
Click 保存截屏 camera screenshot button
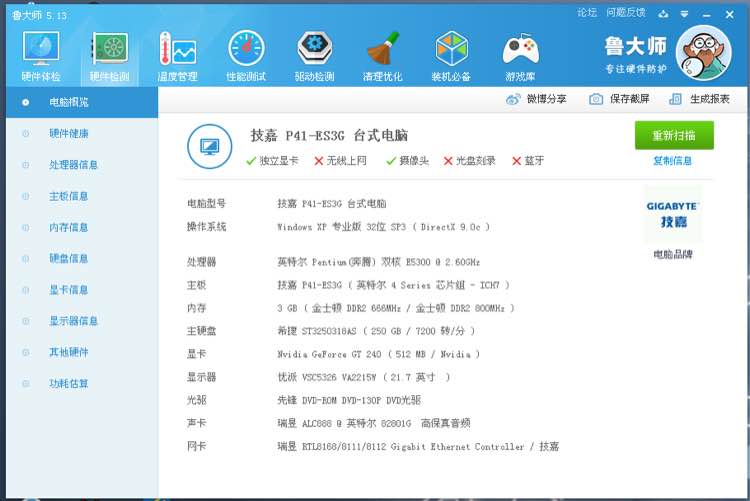[x=619, y=99]
